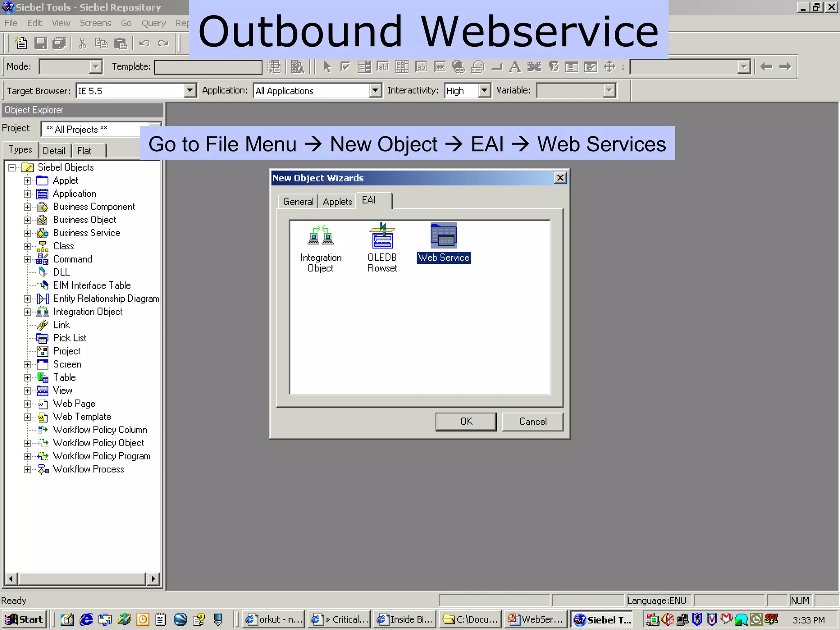This screenshot has height=630, width=840.
Task: Click the horizontal scrollbar left arrow
Action: pyautogui.click(x=11, y=579)
